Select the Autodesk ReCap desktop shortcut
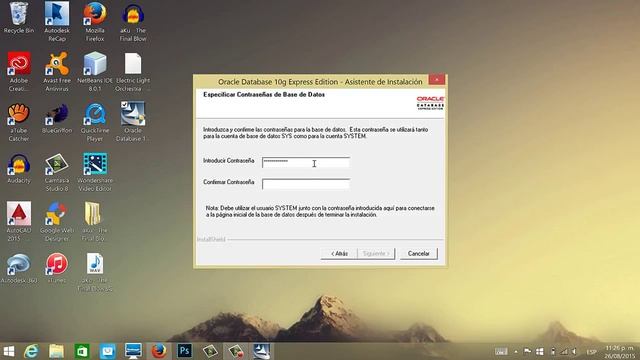 [57, 21]
